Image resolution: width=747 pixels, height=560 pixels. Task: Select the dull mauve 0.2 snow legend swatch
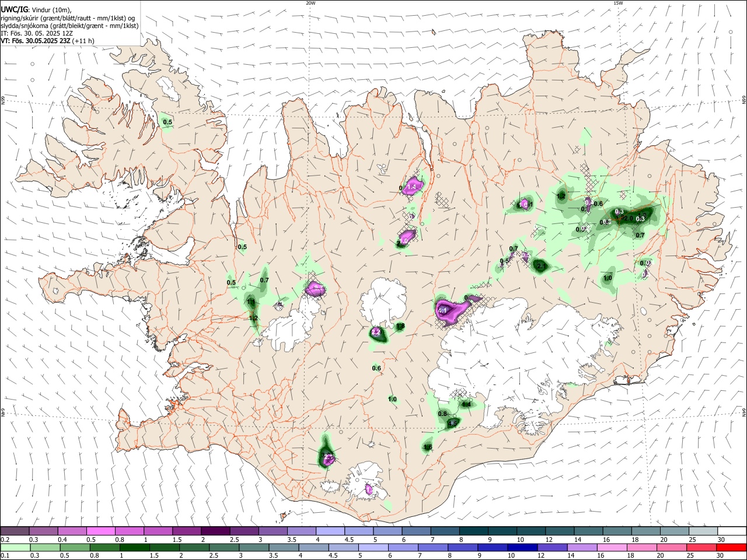click(x=15, y=531)
